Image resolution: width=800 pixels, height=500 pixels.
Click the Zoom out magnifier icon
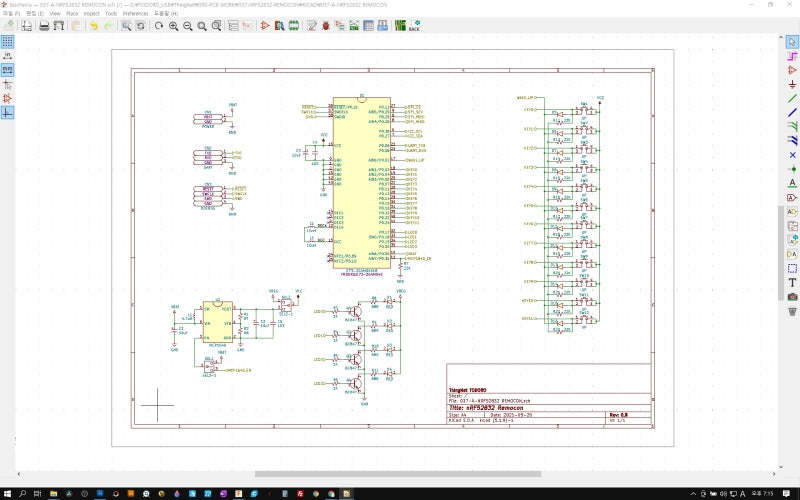coord(188,26)
